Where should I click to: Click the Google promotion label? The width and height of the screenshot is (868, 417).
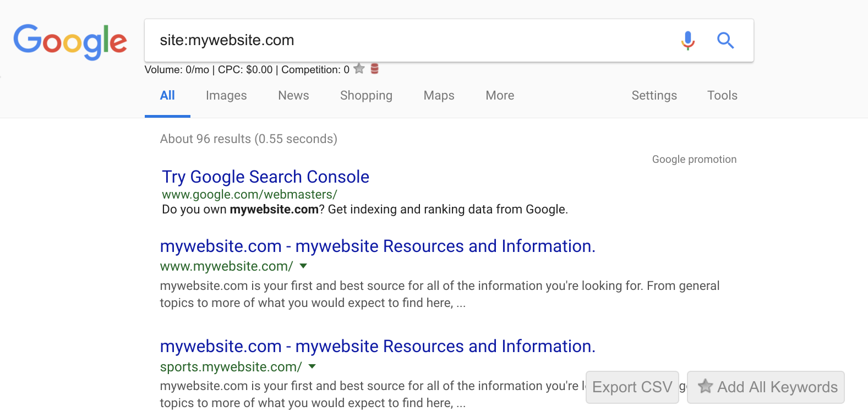click(x=694, y=160)
